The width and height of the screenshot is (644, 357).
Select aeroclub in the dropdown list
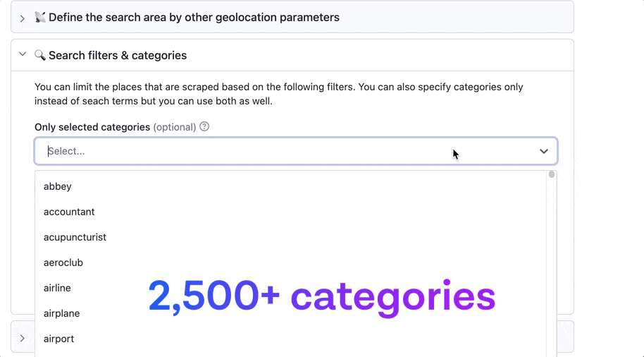[x=63, y=262]
